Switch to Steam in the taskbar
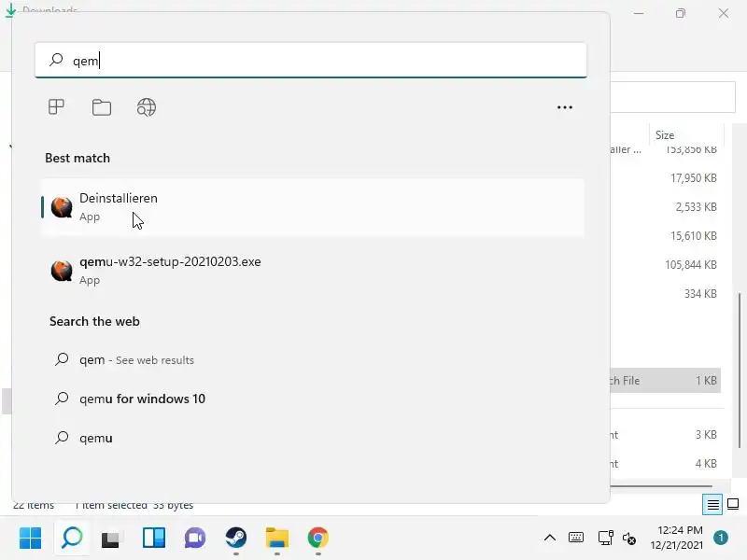This screenshot has width=747, height=560. click(x=236, y=539)
